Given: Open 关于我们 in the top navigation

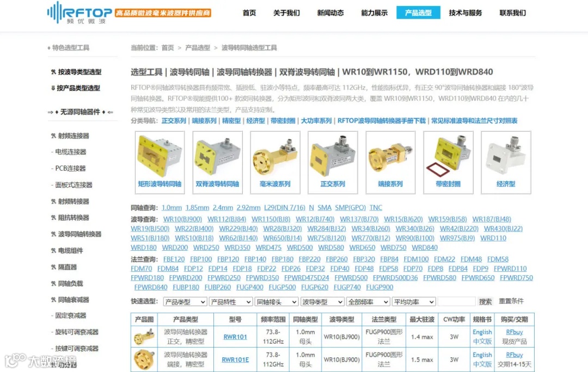Looking at the screenshot, I should [286, 13].
